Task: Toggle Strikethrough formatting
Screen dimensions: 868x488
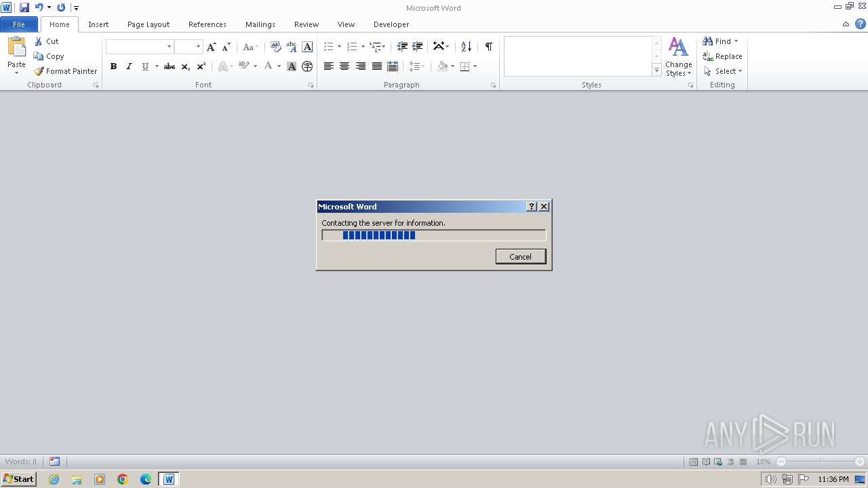Action: 170,66
